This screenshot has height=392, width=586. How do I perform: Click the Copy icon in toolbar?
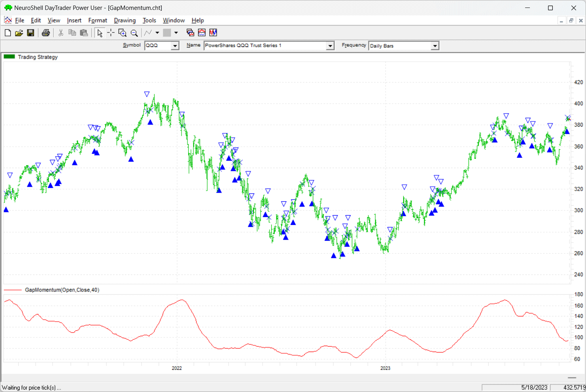[x=72, y=33]
